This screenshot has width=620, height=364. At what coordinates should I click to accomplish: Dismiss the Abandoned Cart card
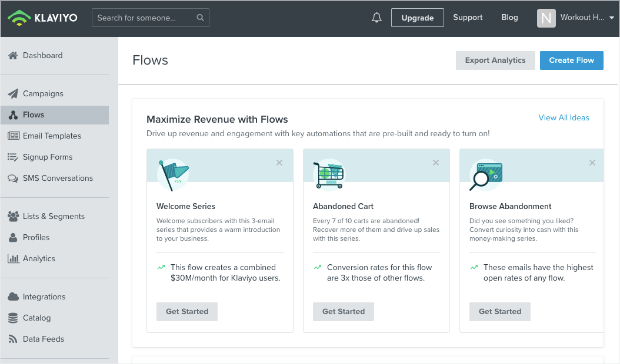(x=436, y=163)
